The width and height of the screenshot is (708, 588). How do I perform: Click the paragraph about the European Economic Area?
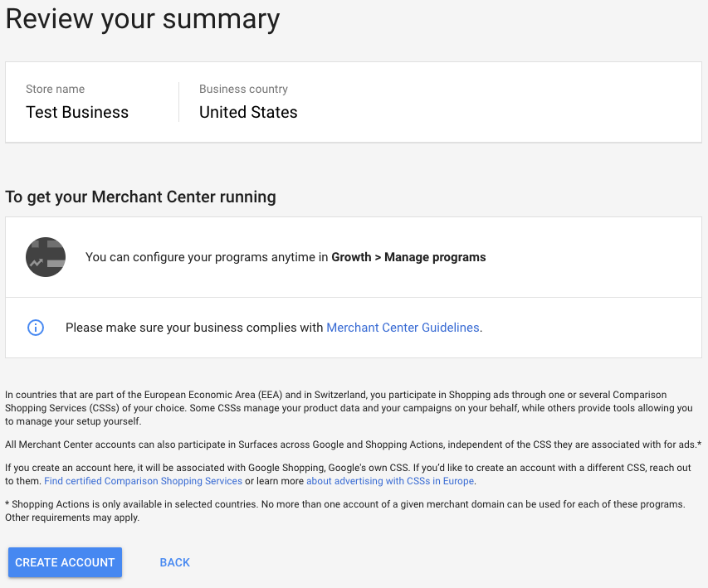[x=349, y=408]
